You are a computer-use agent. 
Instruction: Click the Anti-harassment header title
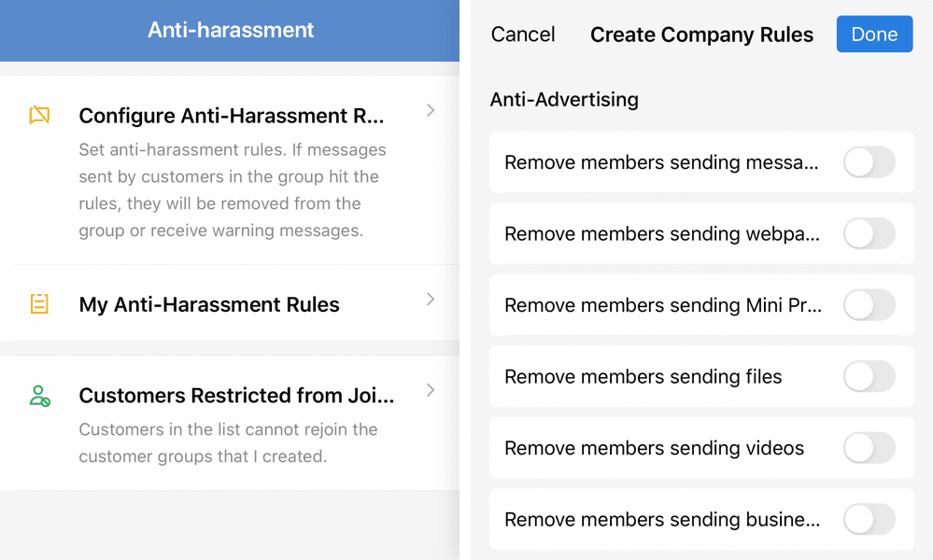click(231, 30)
